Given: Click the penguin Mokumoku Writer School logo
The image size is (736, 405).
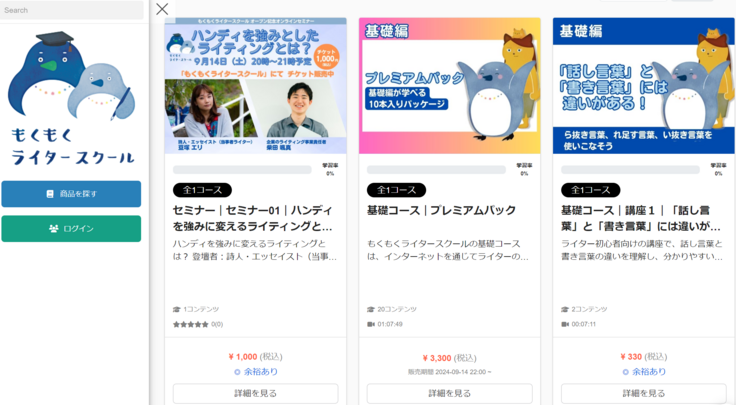Looking at the screenshot, I should [x=72, y=99].
